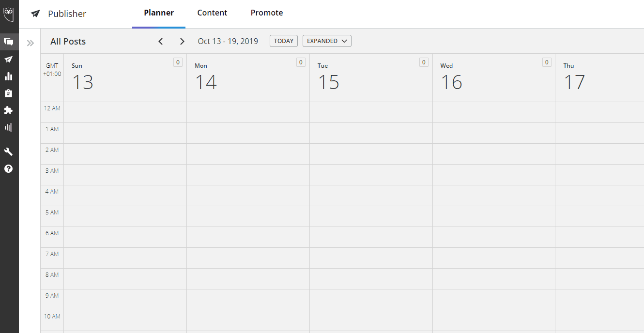Switch to the Planner tab
The image size is (644, 333).
[159, 13]
